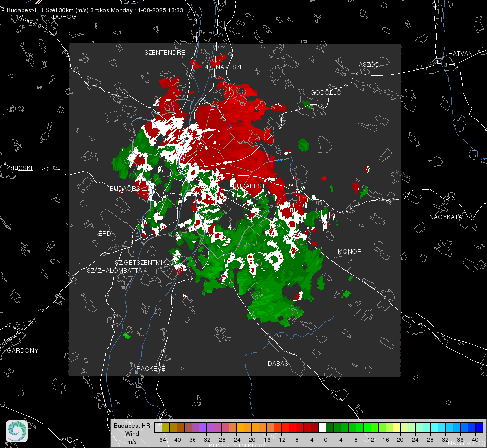Viewport: 487px width, 448px height.
Task: Click the gray swatch at legend's left end
Action: point(158,427)
